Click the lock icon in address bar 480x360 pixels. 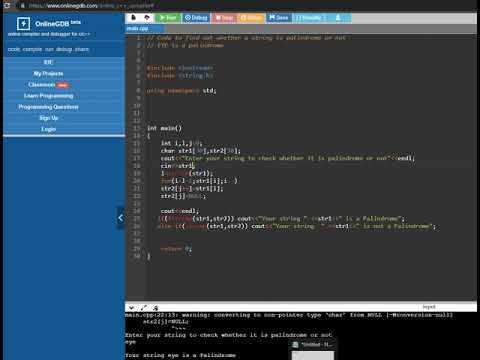(x=23, y=6)
